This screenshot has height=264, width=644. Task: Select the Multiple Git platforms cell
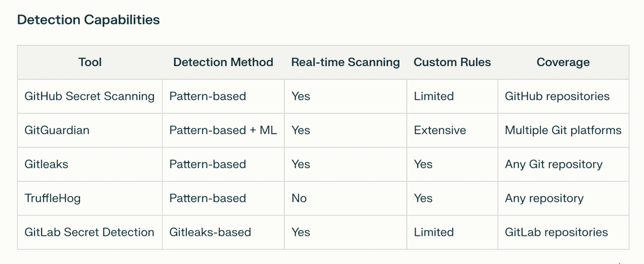[563, 130]
